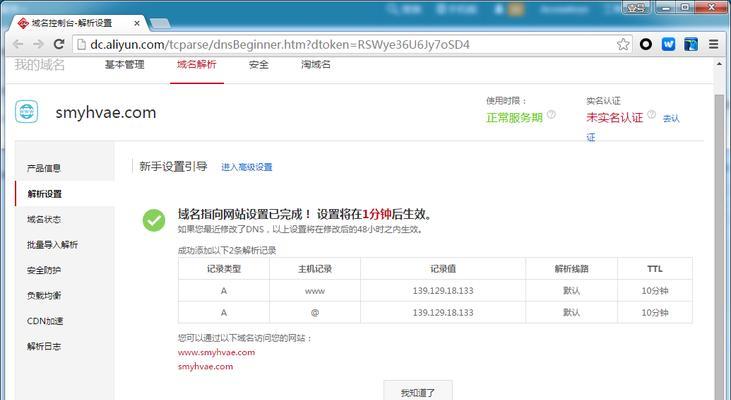Click the 10分钟 TTL in the @ row
731x400 pixels.
[x=655, y=312]
